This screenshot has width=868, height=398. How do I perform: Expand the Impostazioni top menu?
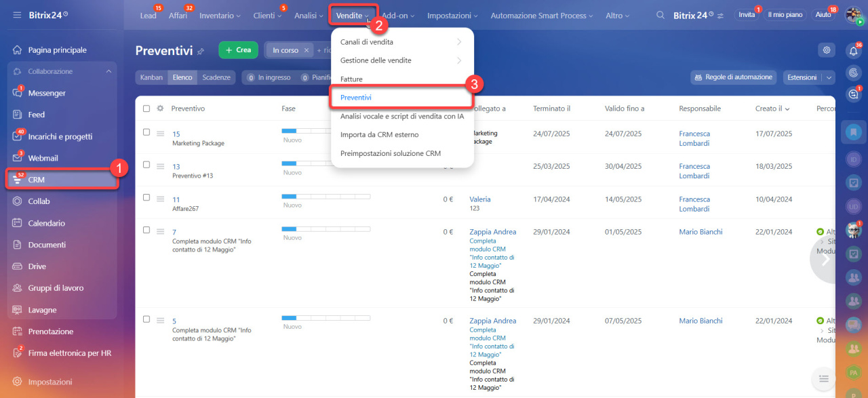(x=452, y=16)
